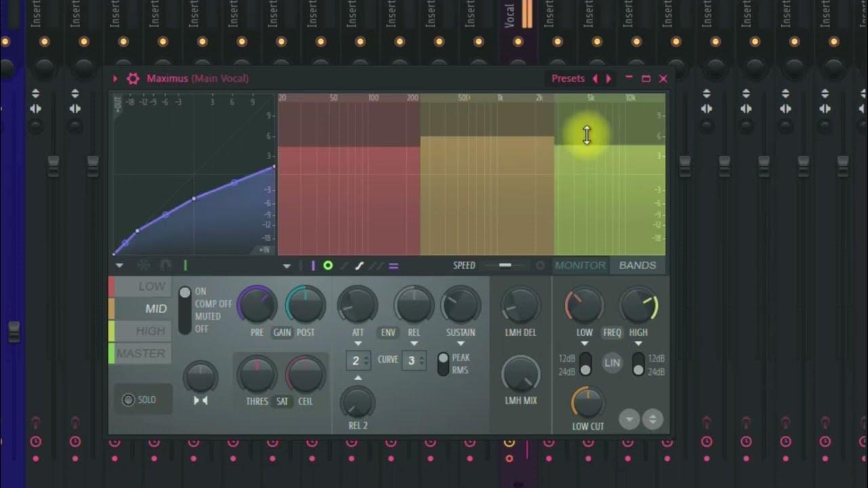Open dropdown arrow under LOW frequency
The height and width of the screenshot is (488, 868).
(585, 344)
